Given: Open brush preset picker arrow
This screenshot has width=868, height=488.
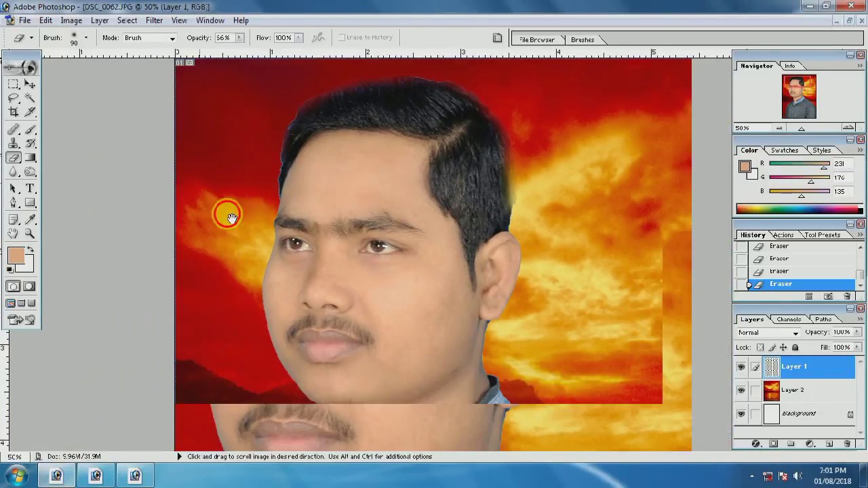Looking at the screenshot, I should coord(85,38).
